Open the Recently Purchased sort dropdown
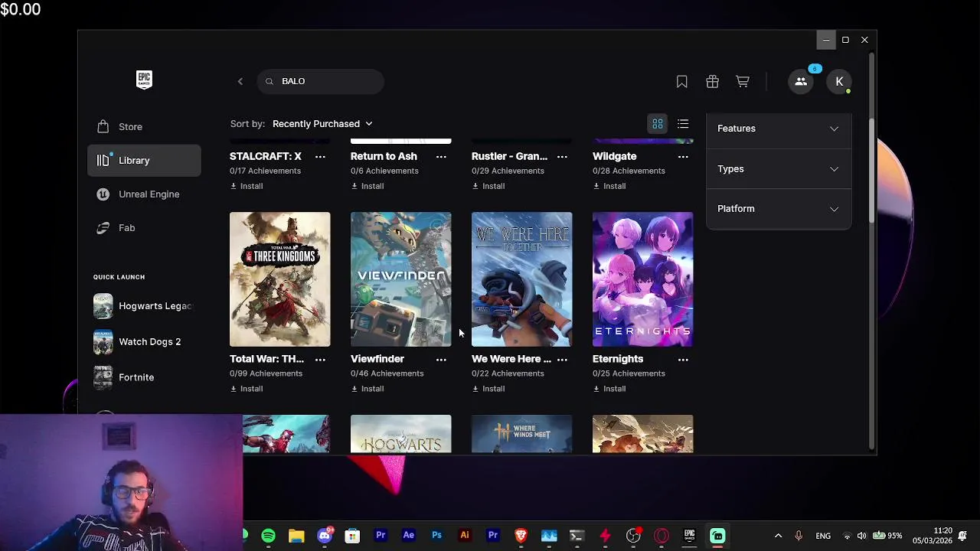 click(322, 123)
